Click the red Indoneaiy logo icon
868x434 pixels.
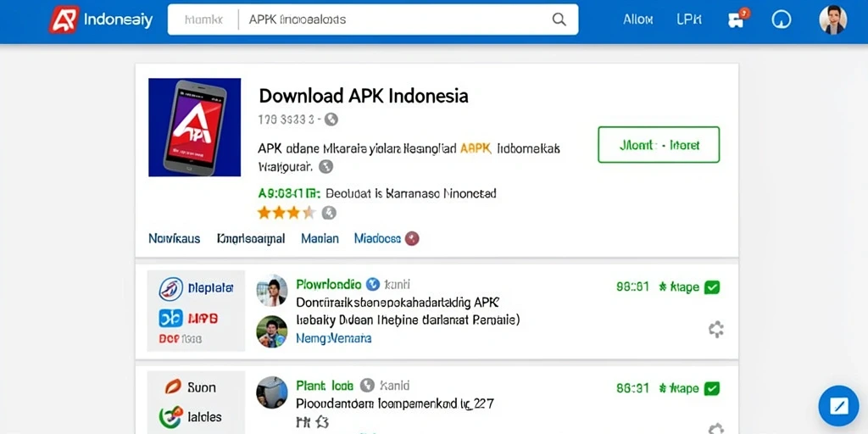tap(64, 20)
